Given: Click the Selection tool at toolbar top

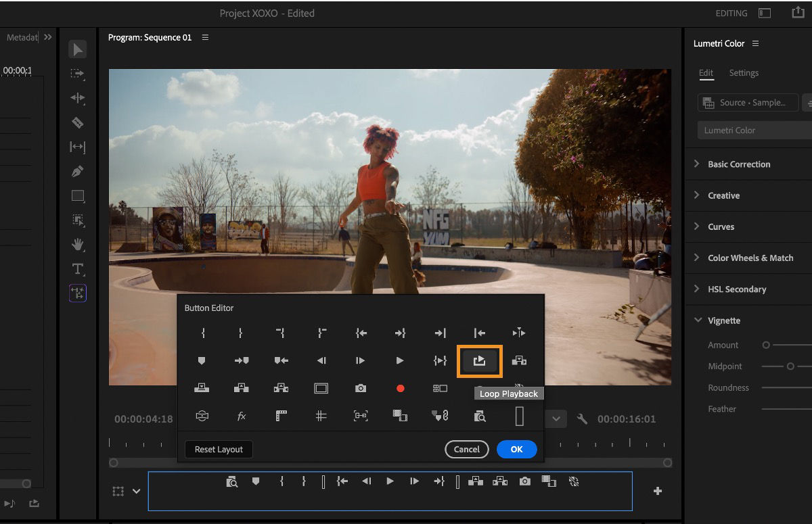Looking at the screenshot, I should (78, 49).
